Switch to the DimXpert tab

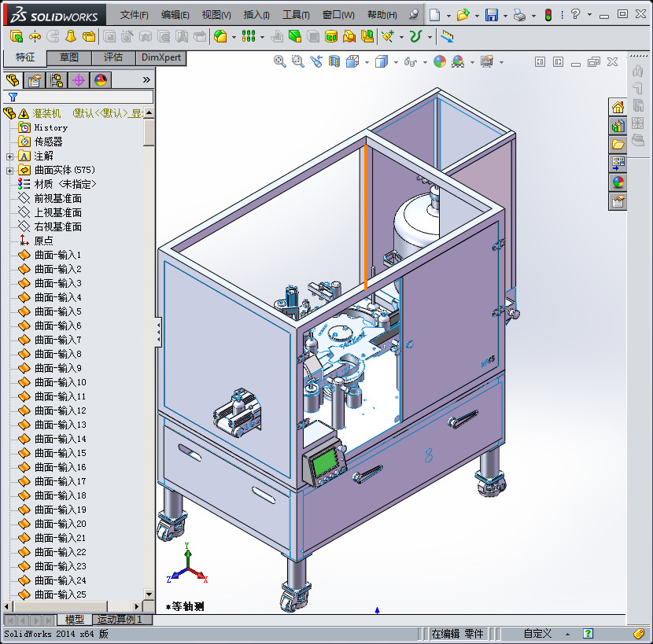click(x=160, y=57)
